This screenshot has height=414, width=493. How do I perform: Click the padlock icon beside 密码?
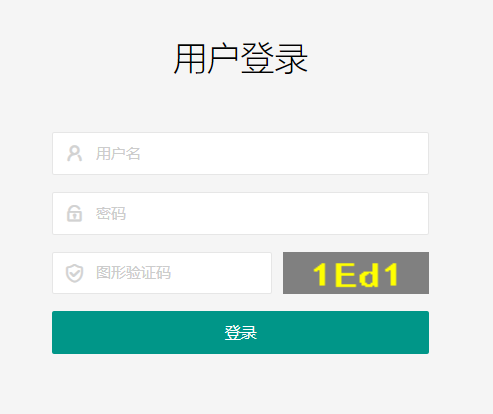74,213
